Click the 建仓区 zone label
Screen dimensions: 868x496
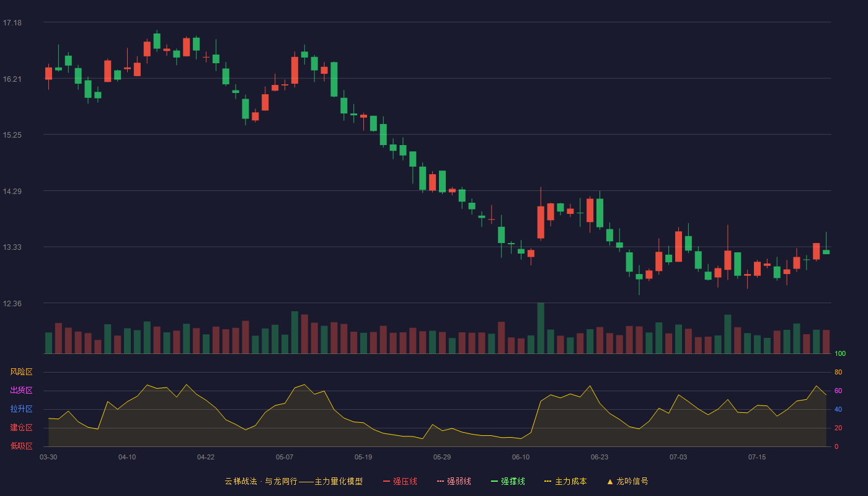pyautogui.click(x=21, y=428)
